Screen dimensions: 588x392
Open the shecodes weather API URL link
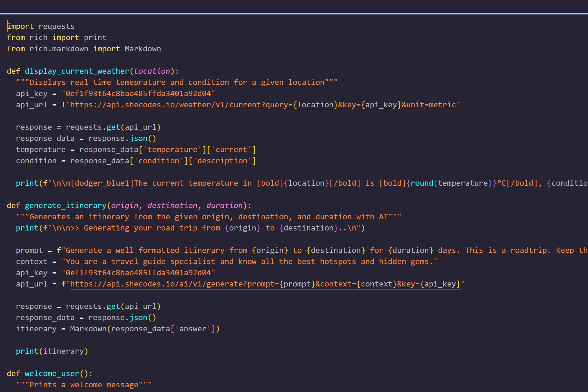(x=262, y=105)
